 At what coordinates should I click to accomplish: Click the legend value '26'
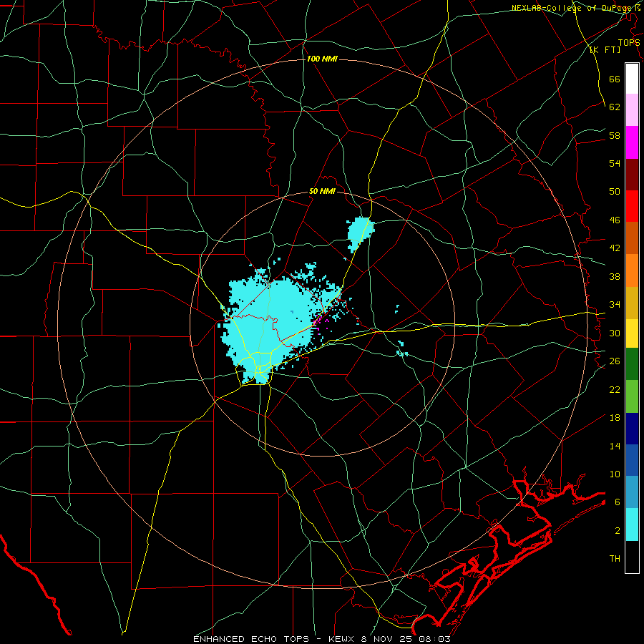tap(615, 361)
